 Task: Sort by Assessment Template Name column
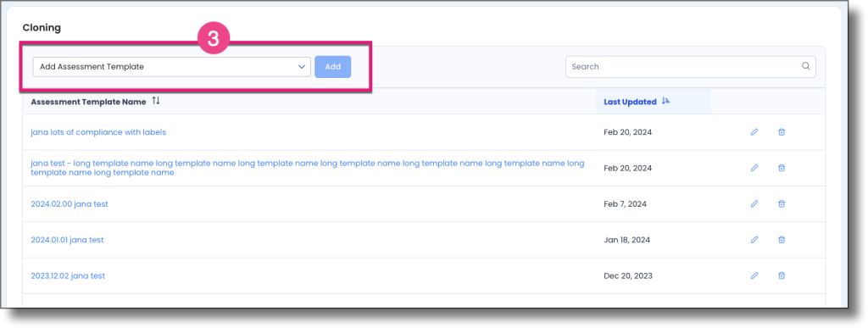point(156,101)
